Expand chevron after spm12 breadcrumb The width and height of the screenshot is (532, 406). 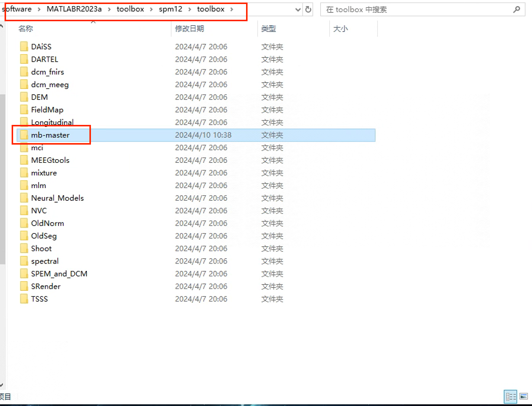(x=189, y=9)
